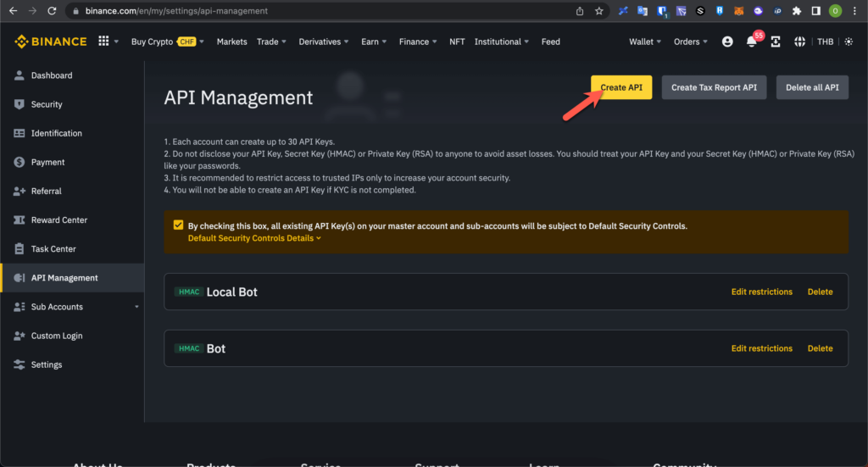Screen dimensions: 868x467
Task: Click the share icon in address bar
Action: [x=580, y=11]
